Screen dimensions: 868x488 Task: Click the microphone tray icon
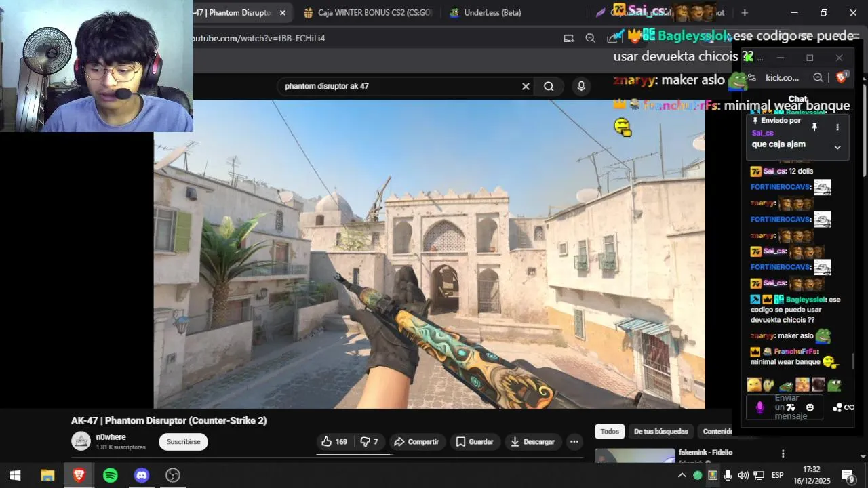pyautogui.click(x=728, y=475)
